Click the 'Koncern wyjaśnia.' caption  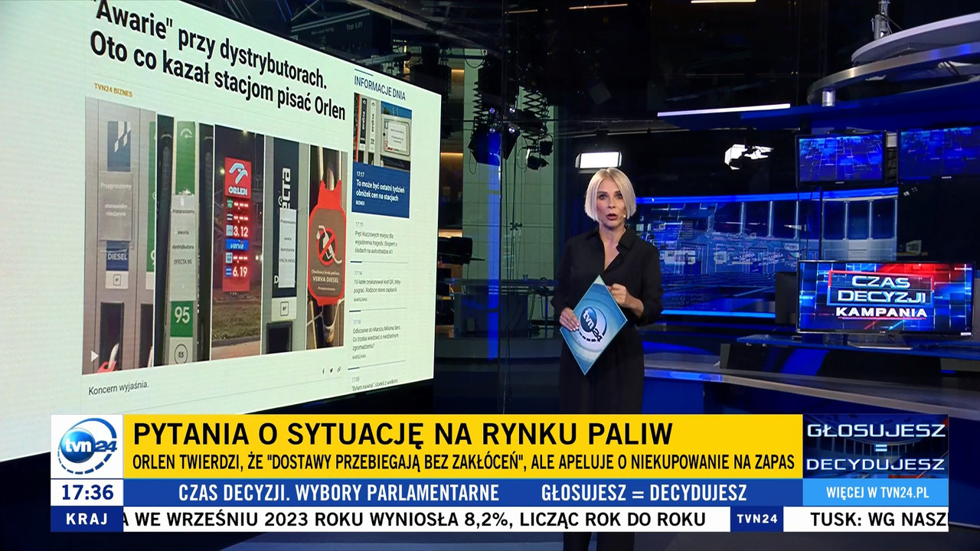point(119,386)
